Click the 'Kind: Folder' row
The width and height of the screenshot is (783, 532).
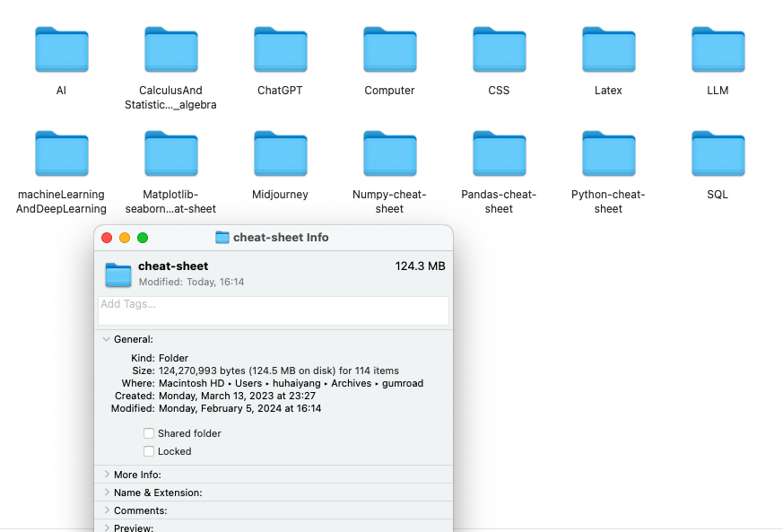tap(160, 358)
